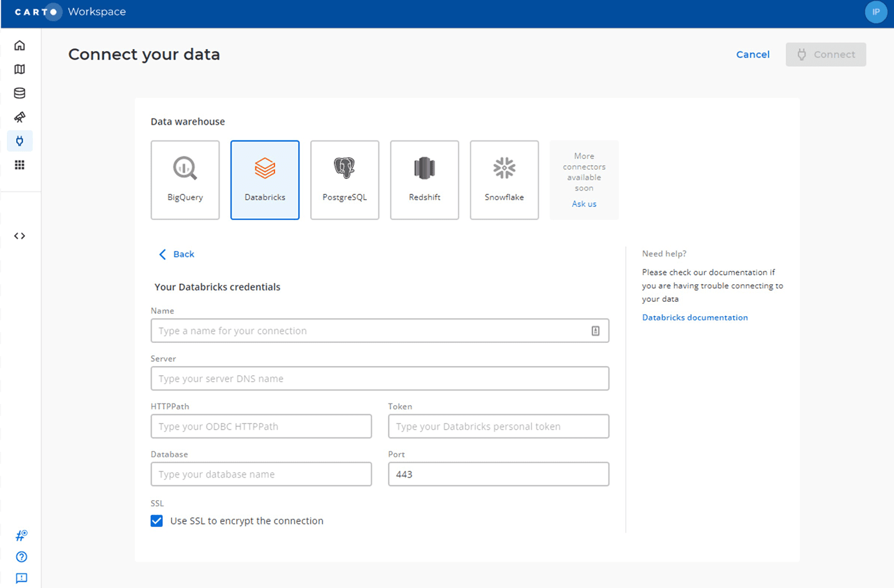Viewport: 894px width, 588px height.
Task: Click the Ask us link
Action: tap(584, 204)
